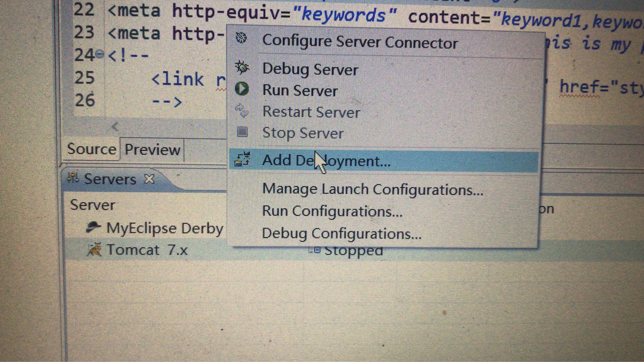The width and height of the screenshot is (644, 362).
Task: Click the Debug Server bug icon
Action: (241, 67)
